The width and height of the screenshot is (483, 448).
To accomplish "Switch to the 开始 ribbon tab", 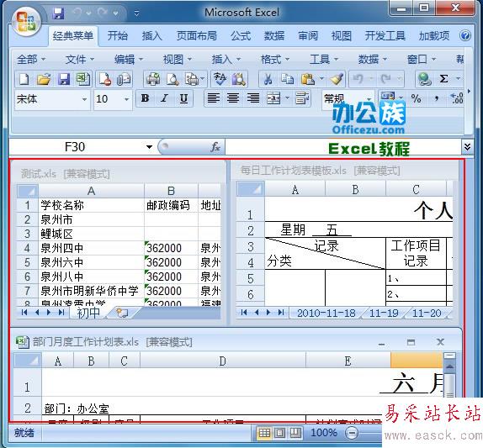I will click(117, 35).
